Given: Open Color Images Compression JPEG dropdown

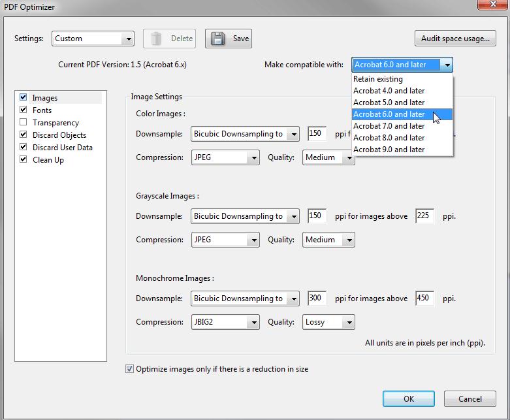Looking at the screenshot, I should (x=225, y=158).
